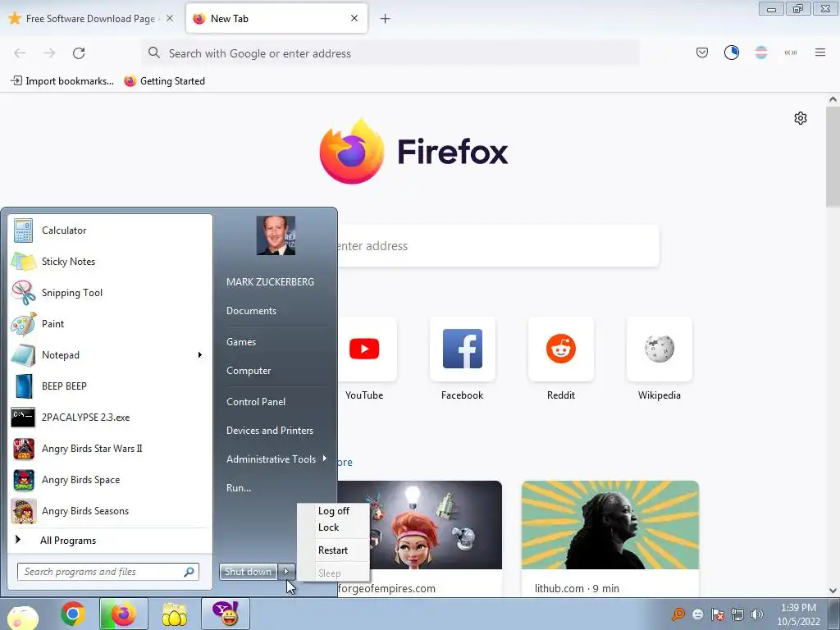Click the new tab page search box
This screenshot has width=840, height=630.
(x=498, y=246)
